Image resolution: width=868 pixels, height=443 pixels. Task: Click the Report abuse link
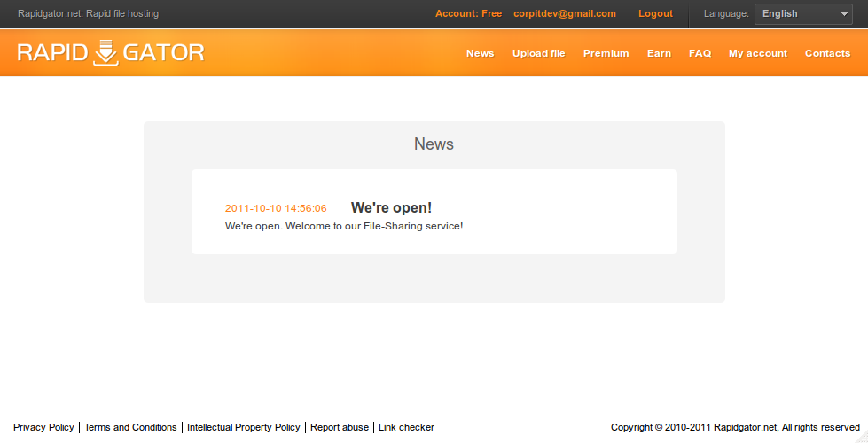coord(340,428)
